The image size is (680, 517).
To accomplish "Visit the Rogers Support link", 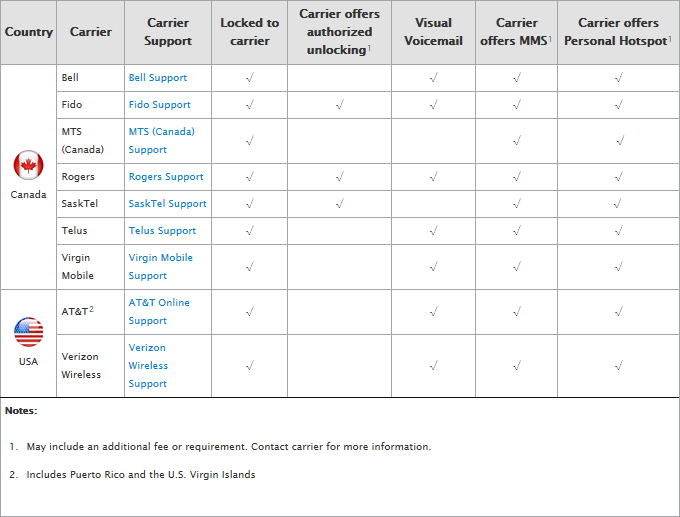I will 166,177.
